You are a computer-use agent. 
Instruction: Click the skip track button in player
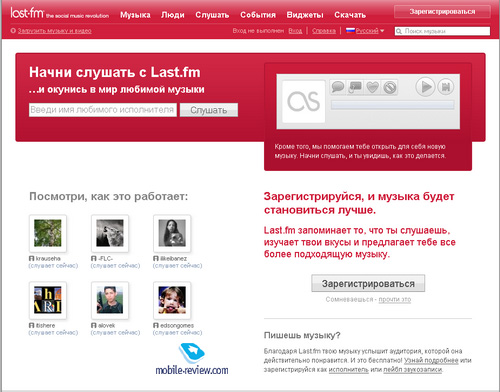[x=446, y=87]
